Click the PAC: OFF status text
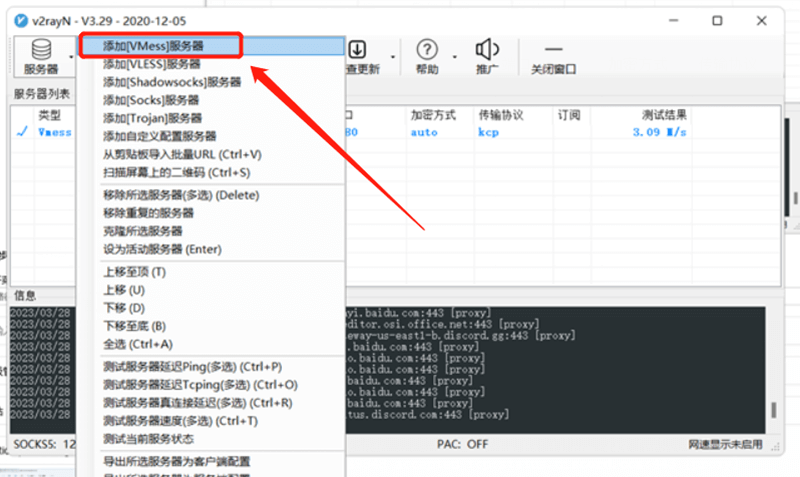This screenshot has height=477, width=800. (x=462, y=444)
